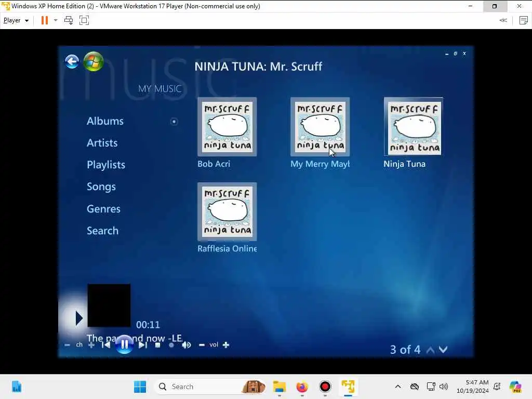Close the Media Center window
Image resolution: width=532 pixels, height=399 pixels.
click(464, 54)
